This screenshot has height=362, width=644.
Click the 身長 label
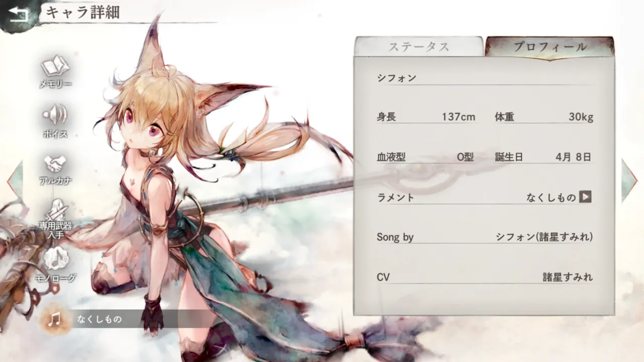tap(386, 117)
